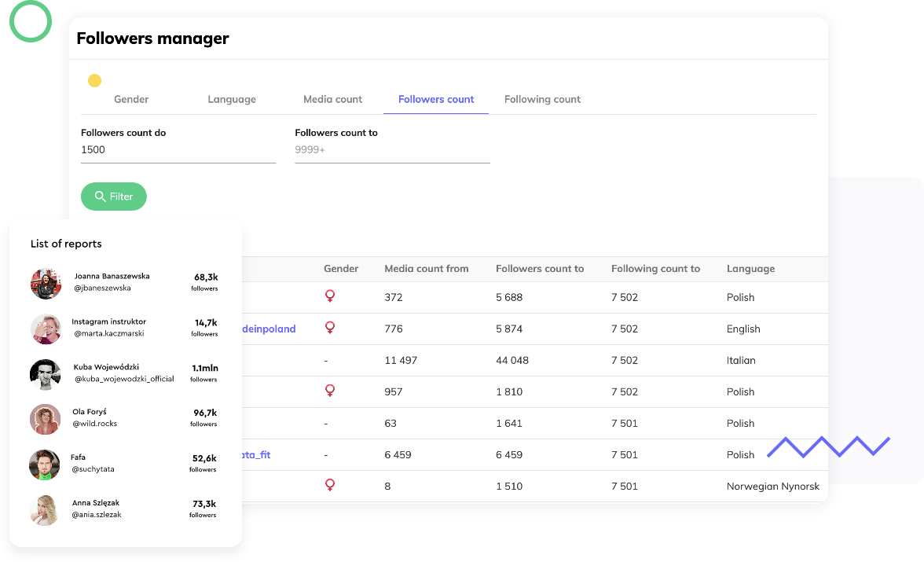Select the media count cell 63

(x=390, y=424)
